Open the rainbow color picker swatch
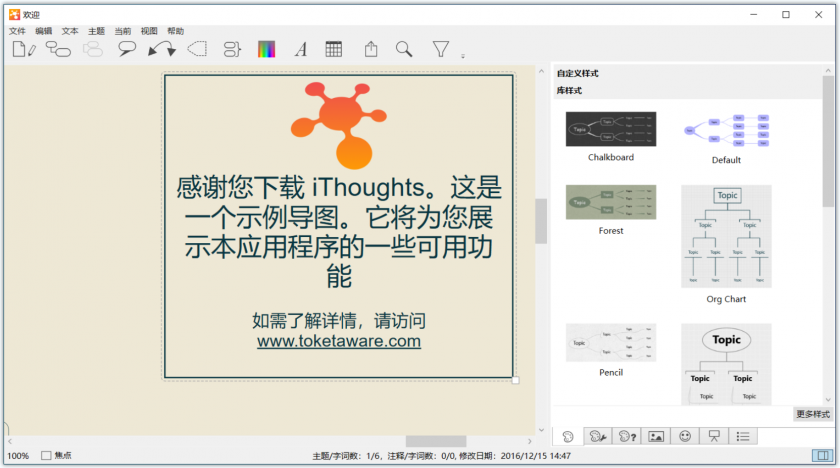Image resolution: width=840 pixels, height=468 pixels. click(266, 49)
